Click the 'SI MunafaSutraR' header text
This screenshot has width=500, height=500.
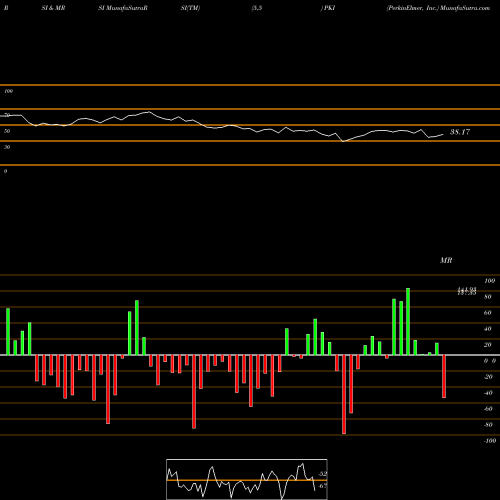pos(123,8)
